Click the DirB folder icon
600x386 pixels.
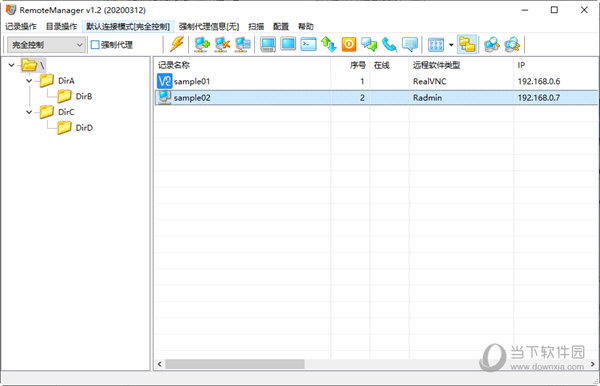click(x=64, y=96)
